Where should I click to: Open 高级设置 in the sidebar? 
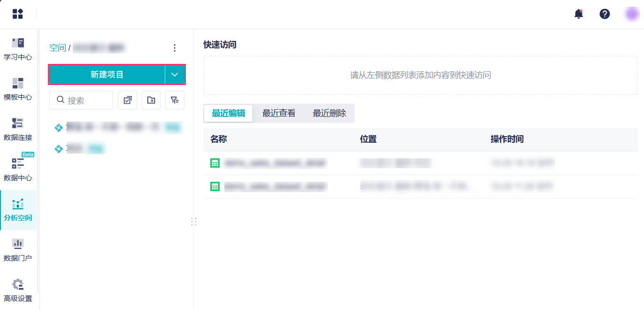point(18,291)
